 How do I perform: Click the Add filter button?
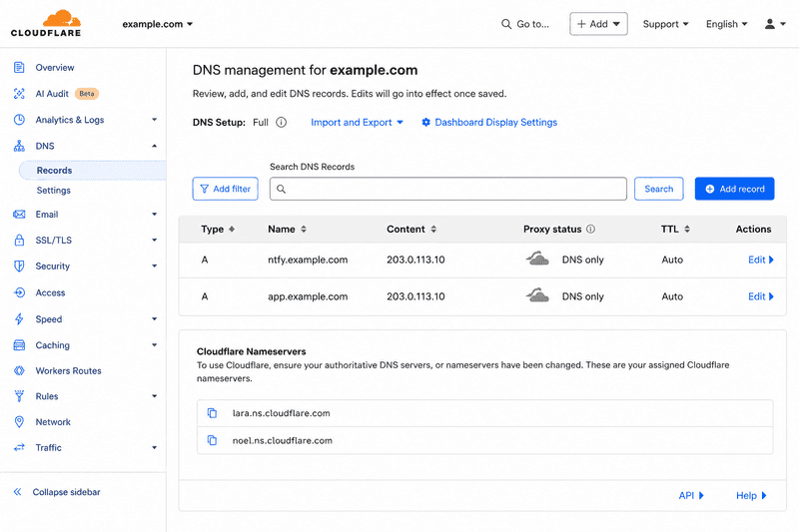(x=226, y=189)
